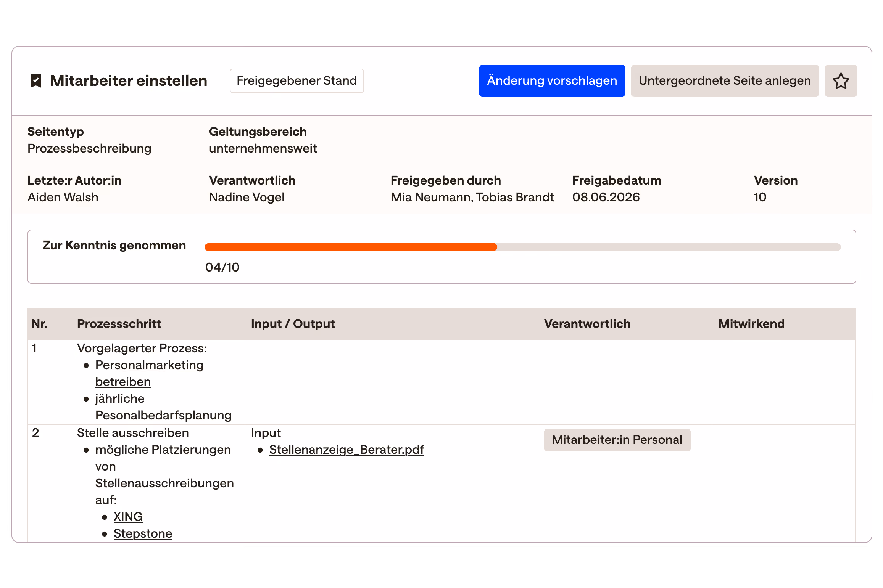This screenshot has height=588, width=883.
Task: Click Untergeordnete Seite anlegen button
Action: (x=725, y=81)
